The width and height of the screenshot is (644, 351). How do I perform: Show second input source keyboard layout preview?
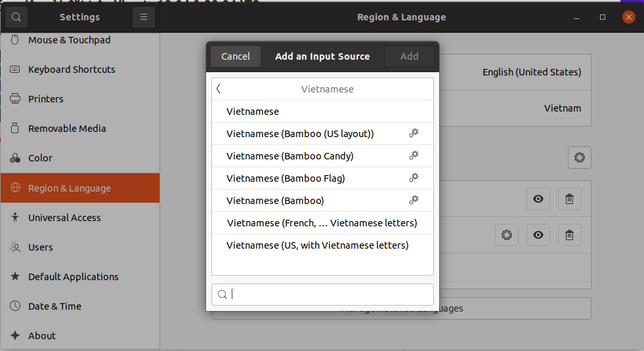tap(538, 234)
